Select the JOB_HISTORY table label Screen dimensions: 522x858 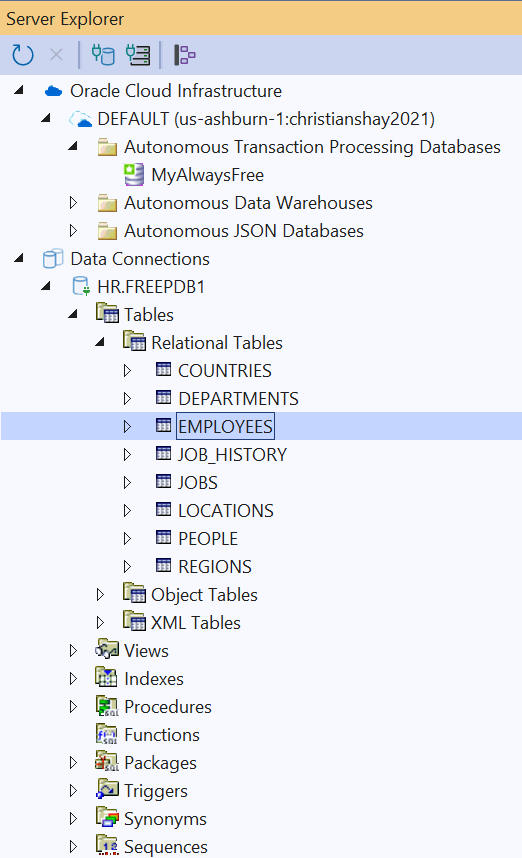point(232,455)
